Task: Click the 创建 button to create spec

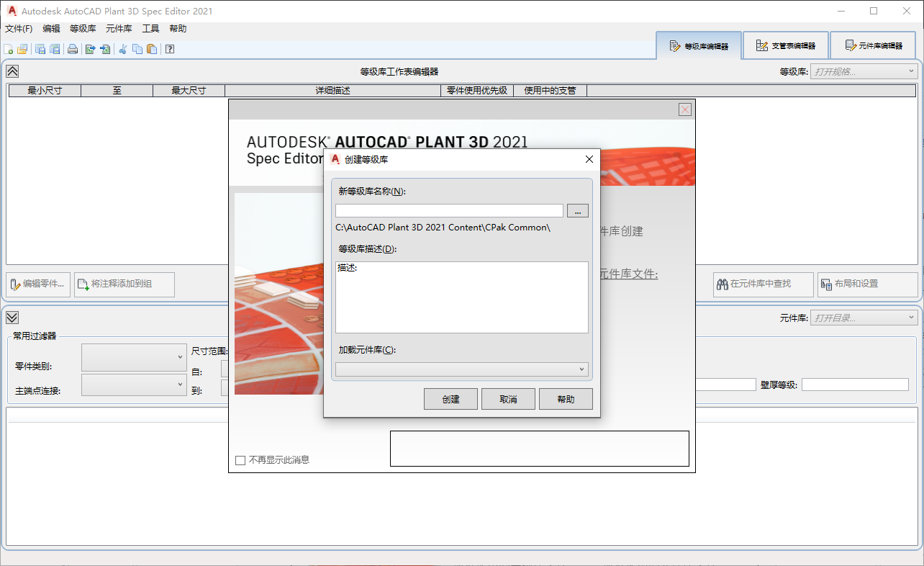Action: click(450, 398)
